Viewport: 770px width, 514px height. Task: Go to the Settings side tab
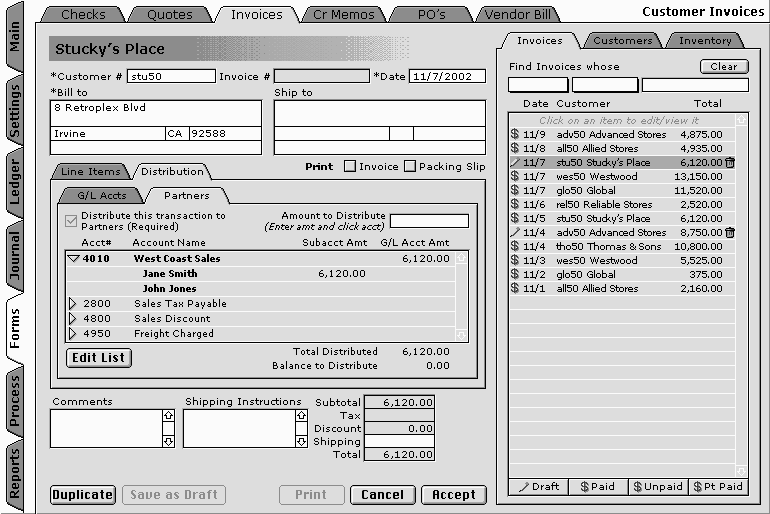click(14, 110)
